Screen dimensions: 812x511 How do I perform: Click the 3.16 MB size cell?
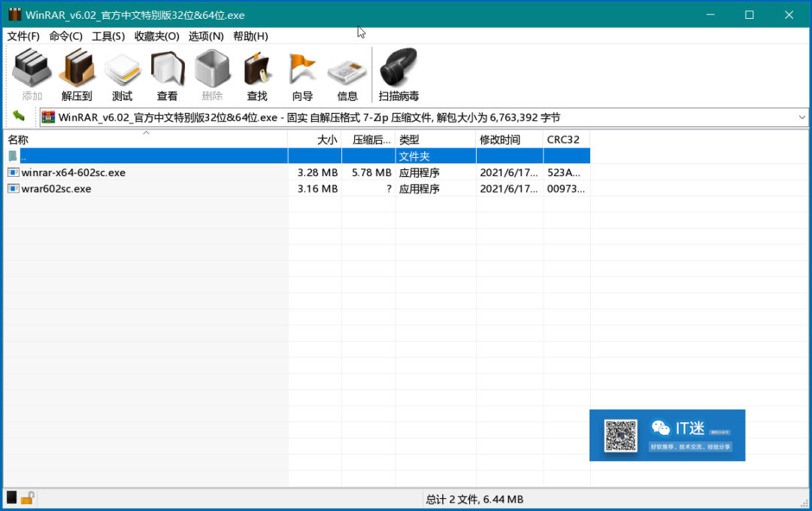click(317, 189)
